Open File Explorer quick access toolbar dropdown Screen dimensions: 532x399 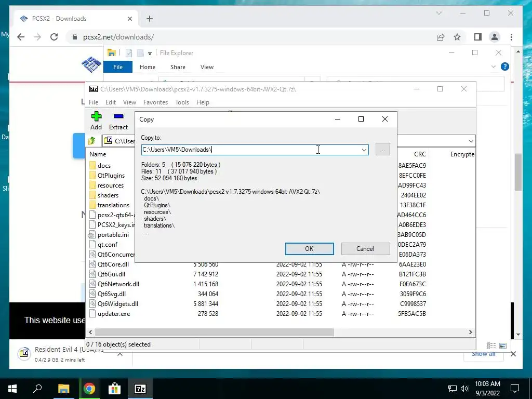[x=150, y=54]
